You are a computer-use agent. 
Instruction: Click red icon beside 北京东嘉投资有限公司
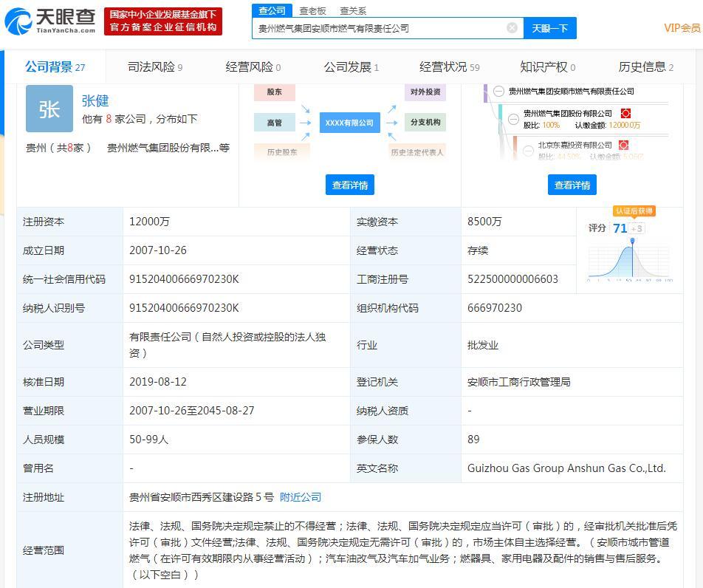[x=624, y=145]
